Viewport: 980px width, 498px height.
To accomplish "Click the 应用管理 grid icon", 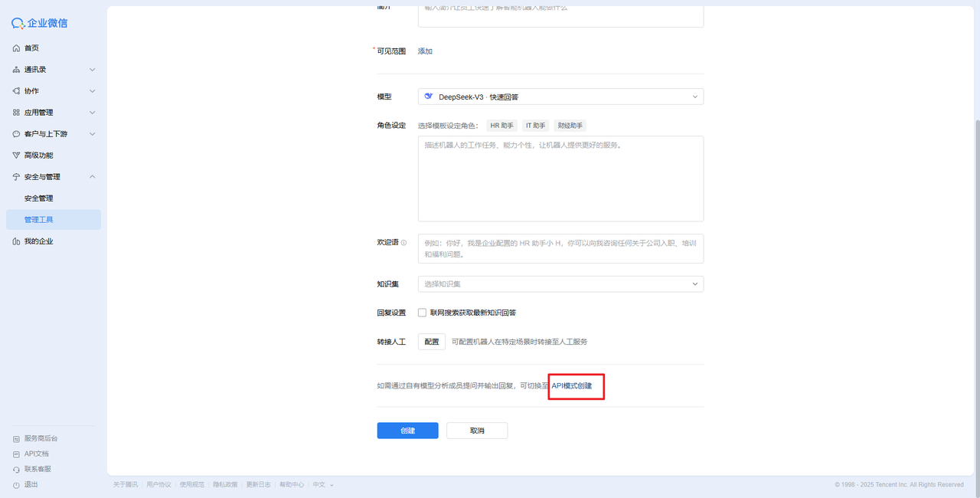I will coord(16,113).
